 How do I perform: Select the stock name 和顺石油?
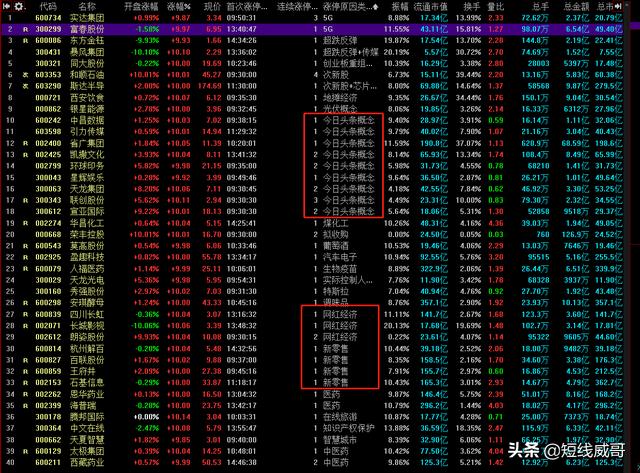point(87,75)
